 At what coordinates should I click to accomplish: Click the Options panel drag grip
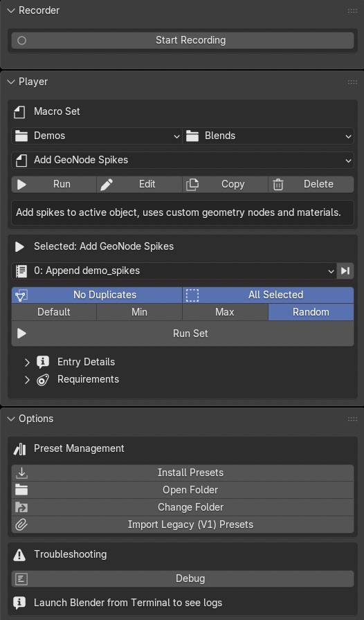pos(352,419)
